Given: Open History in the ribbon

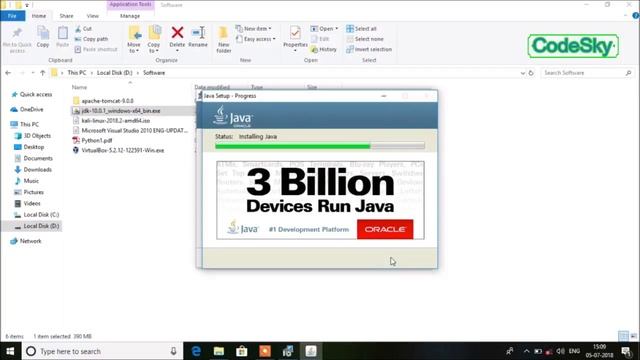Looking at the screenshot, I should click(324, 49).
